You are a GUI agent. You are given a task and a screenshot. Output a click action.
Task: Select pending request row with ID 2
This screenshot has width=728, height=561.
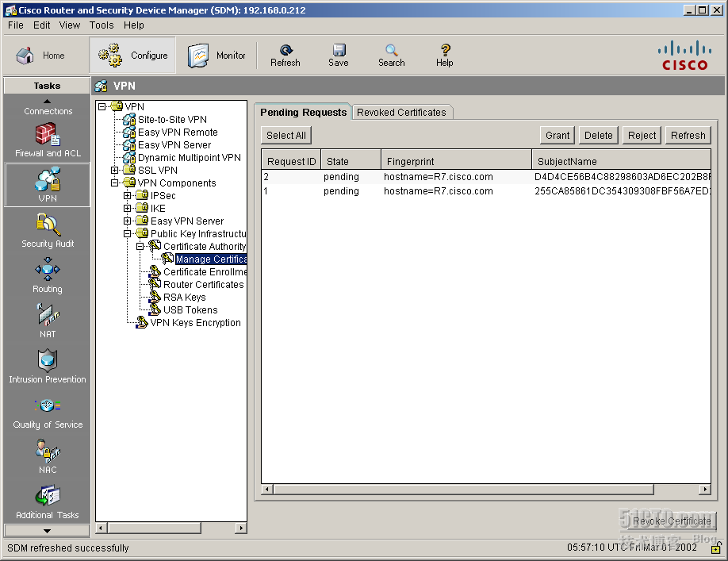(486, 176)
